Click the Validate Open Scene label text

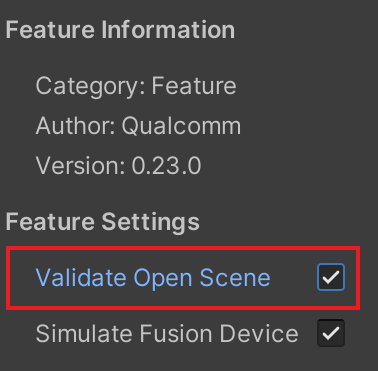click(153, 277)
